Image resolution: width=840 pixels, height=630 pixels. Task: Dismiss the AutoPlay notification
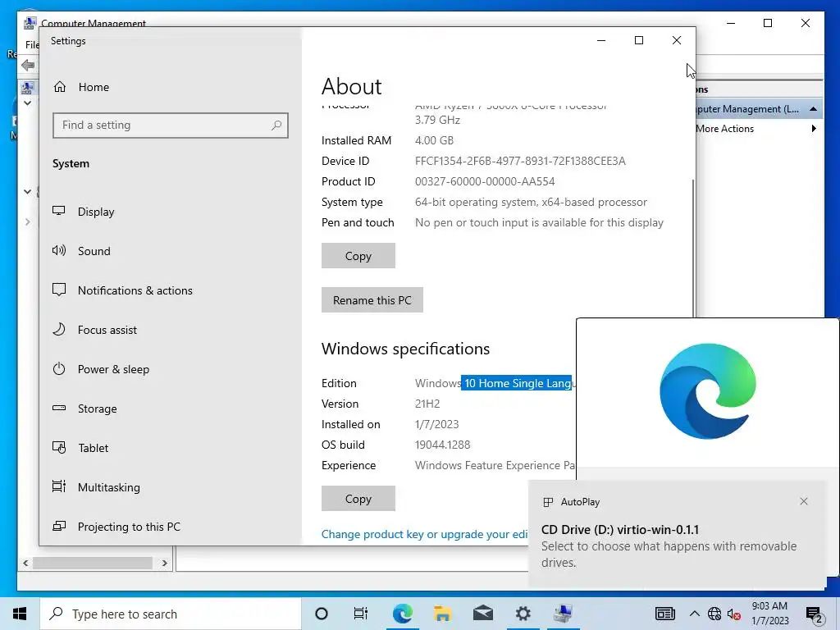point(804,501)
